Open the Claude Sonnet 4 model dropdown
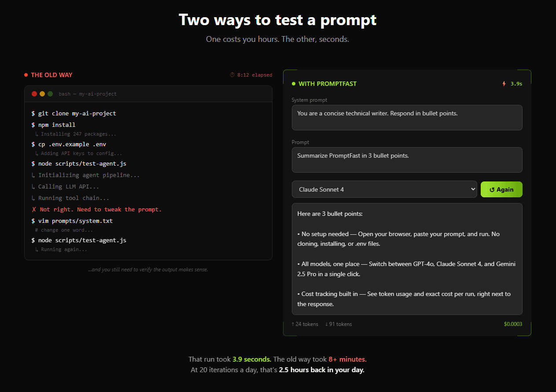This screenshot has height=392, width=556. tap(384, 189)
